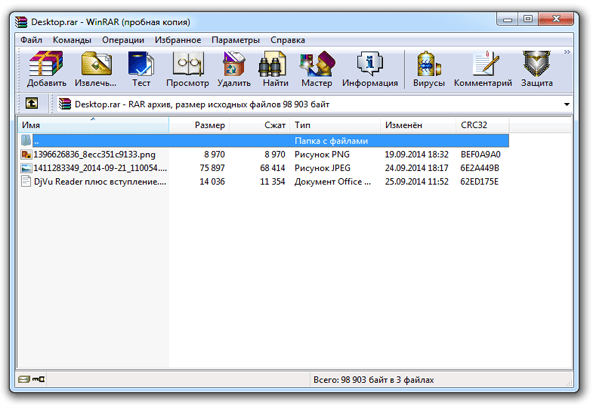Click CRC32 value 62ED175E
Image resolution: width=593 pixels, height=405 pixels.
479,182
